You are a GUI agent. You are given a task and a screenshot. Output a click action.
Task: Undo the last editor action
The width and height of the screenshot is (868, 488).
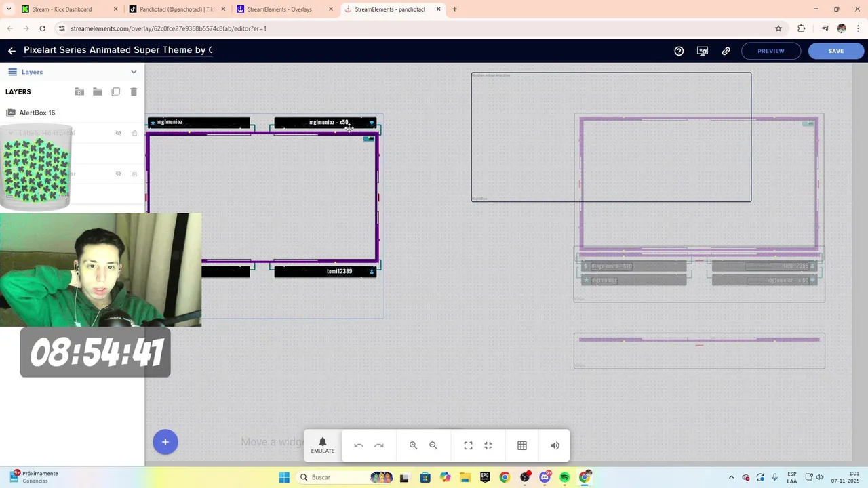pos(359,445)
